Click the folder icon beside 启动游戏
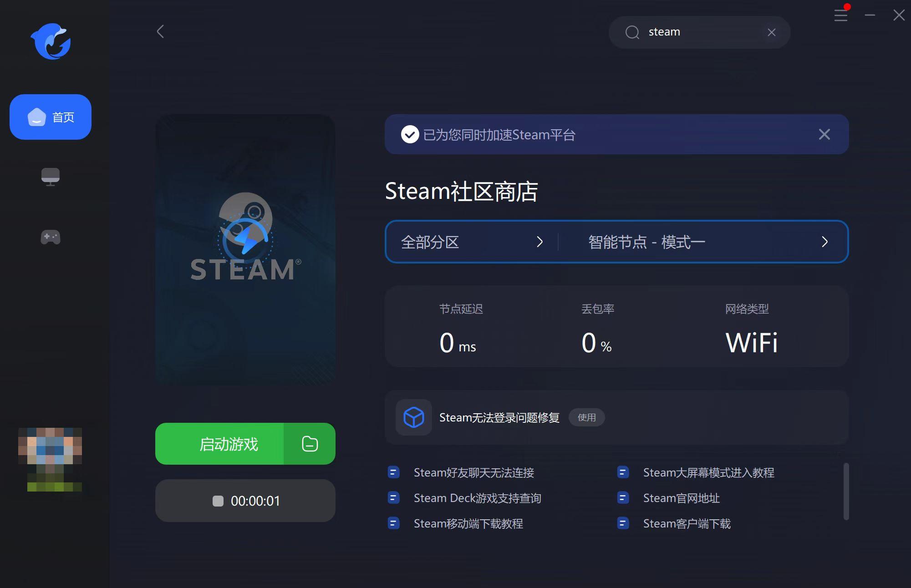Screen dimensions: 911x588 309,444
